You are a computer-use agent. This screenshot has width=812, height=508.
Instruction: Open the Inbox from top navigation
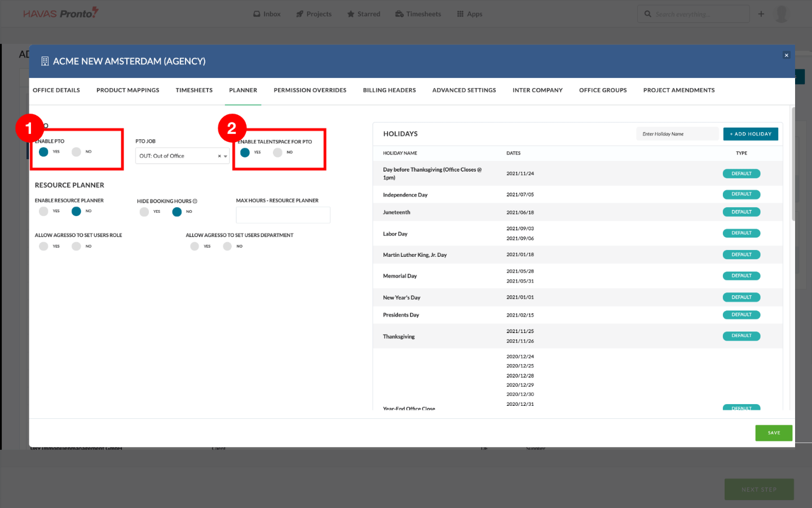[x=267, y=14]
